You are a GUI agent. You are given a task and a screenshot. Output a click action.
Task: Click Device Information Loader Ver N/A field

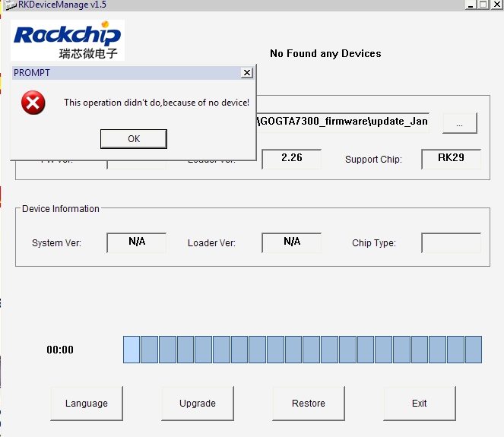click(291, 242)
